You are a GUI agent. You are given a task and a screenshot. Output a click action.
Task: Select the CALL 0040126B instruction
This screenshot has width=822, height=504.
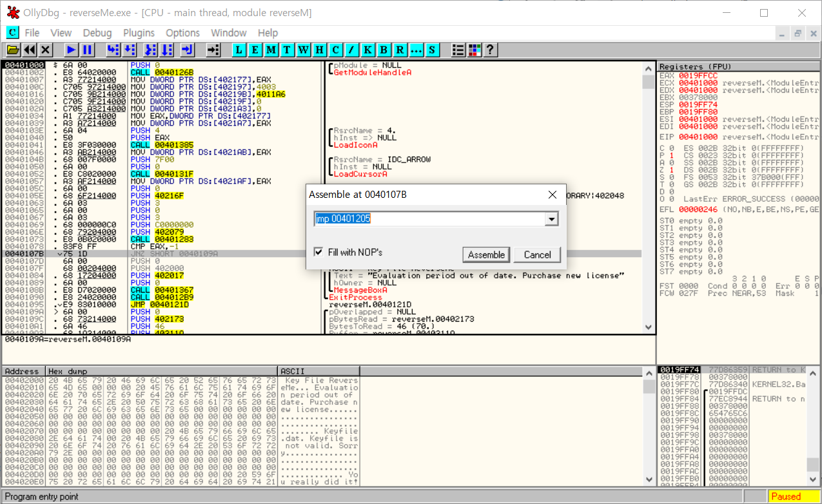pos(162,72)
